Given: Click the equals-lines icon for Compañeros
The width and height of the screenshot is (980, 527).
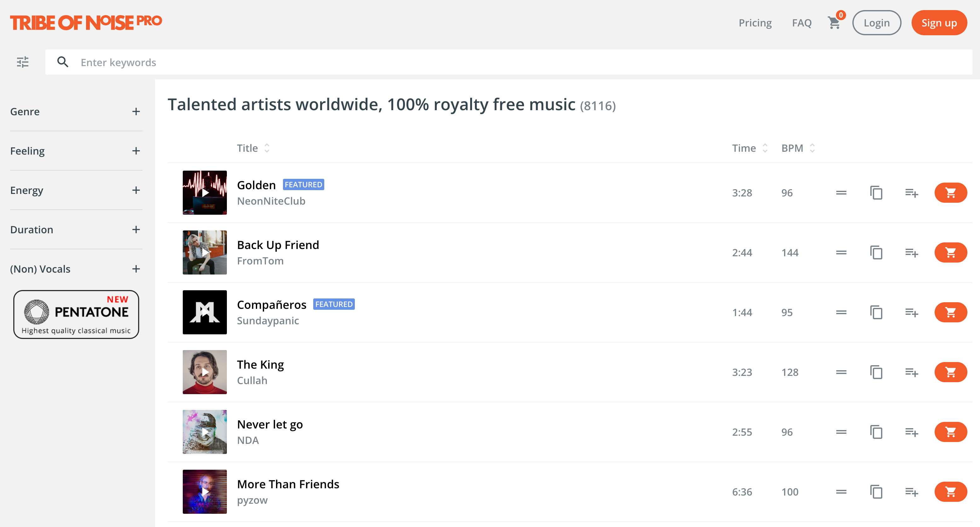Looking at the screenshot, I should (841, 312).
